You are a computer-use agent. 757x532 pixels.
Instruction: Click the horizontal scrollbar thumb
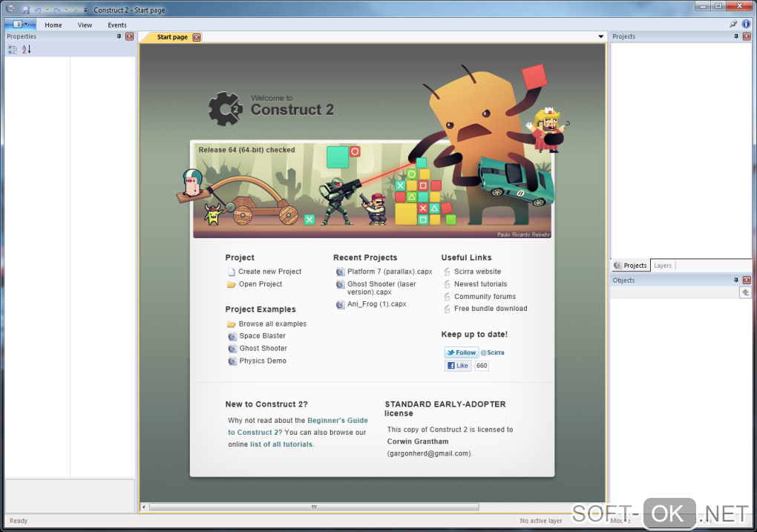314,507
